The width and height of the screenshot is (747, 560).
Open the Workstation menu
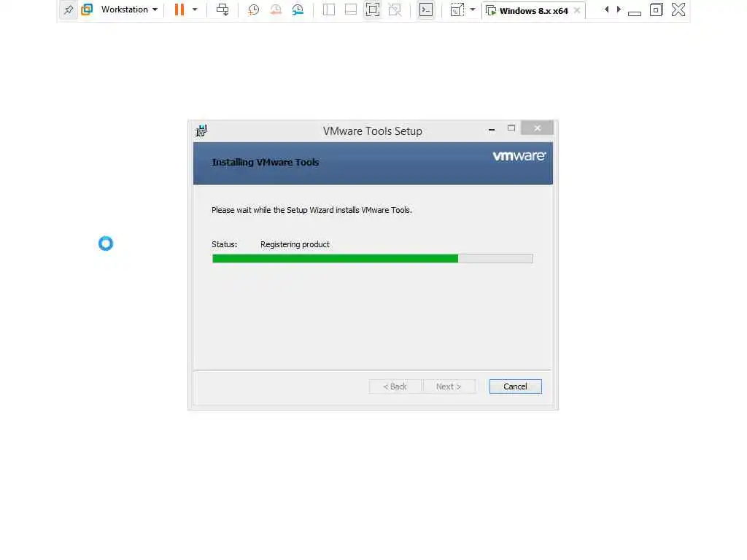click(129, 9)
